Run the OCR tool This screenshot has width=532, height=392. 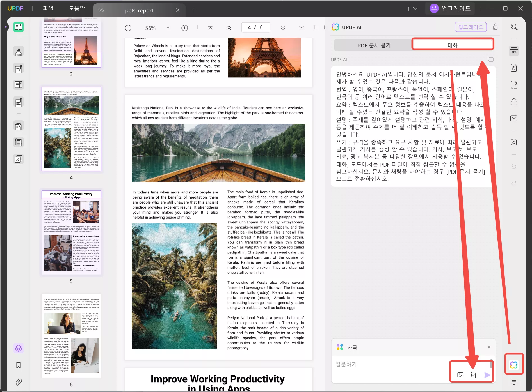click(514, 51)
